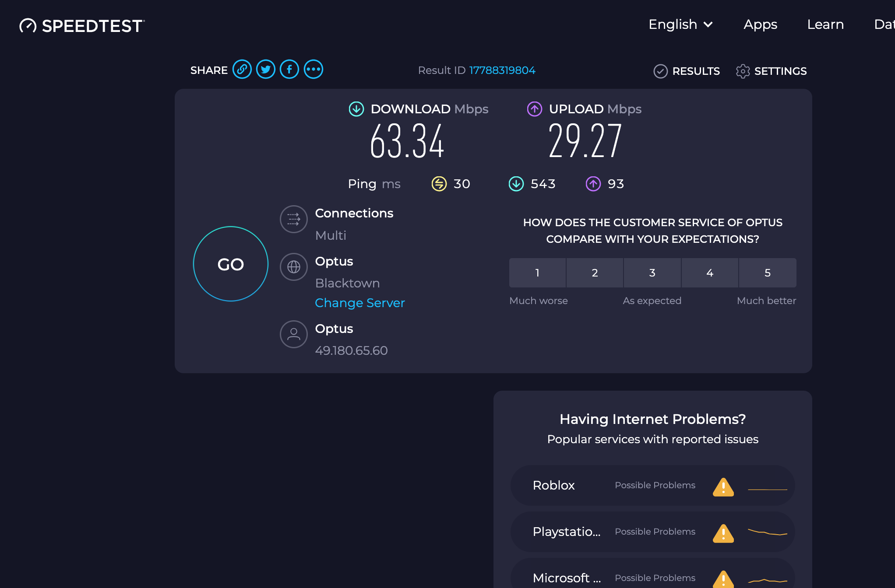Viewport: 895px width, 588px height.
Task: Click the ISP user icon
Action: [x=294, y=334]
